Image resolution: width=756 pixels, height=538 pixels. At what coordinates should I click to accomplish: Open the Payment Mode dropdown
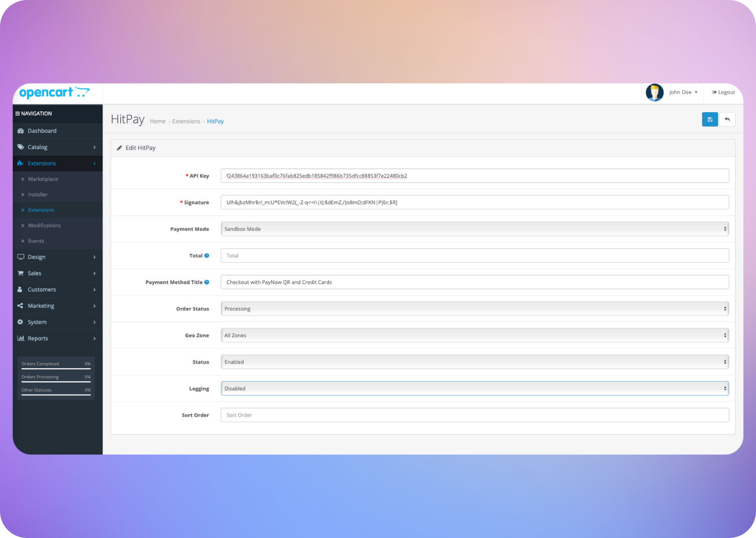point(475,229)
